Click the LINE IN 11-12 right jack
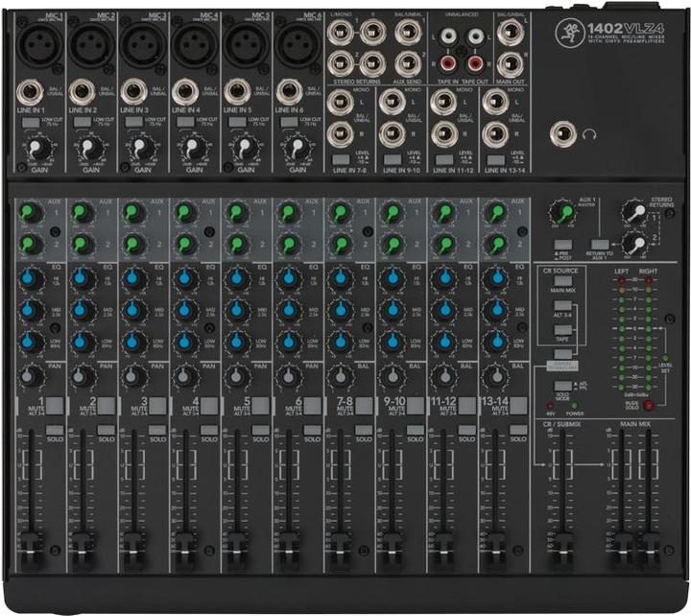The width and height of the screenshot is (691, 616). coord(443,134)
